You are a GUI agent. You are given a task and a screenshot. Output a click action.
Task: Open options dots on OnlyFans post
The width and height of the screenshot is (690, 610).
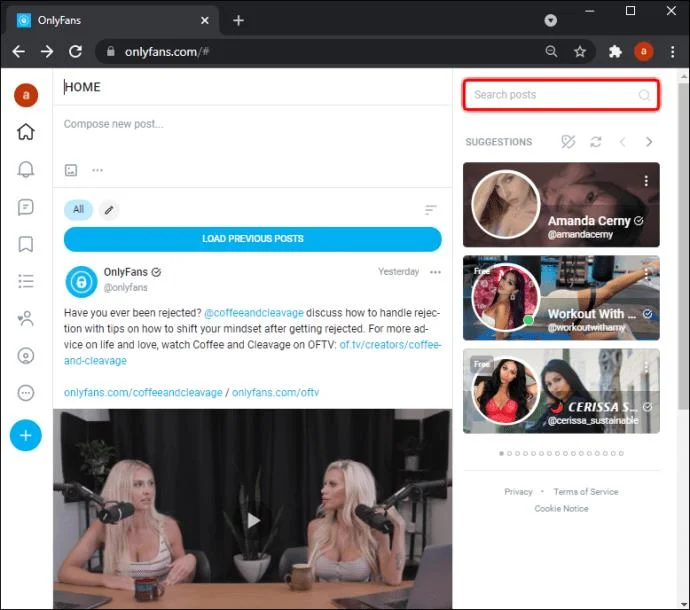point(435,272)
